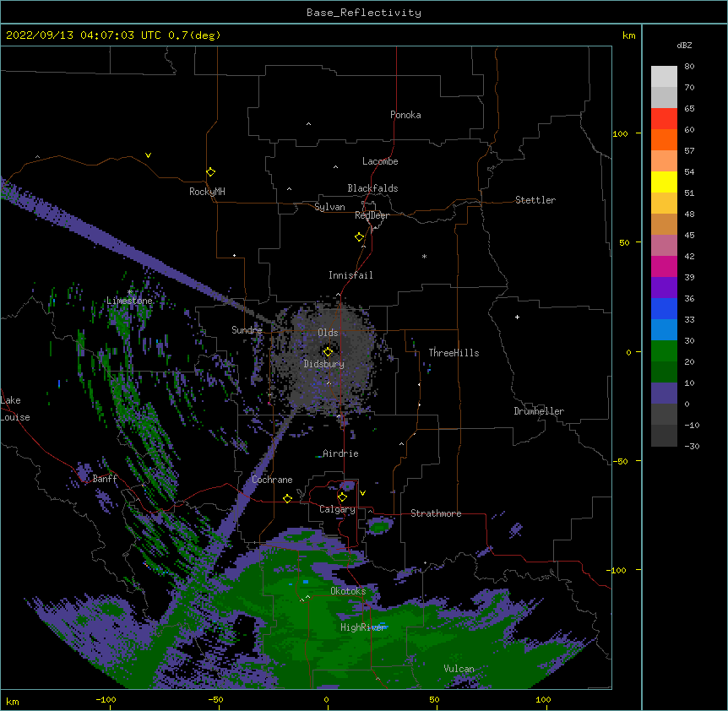Click the light gray 80-70 dBZ swatch
Screen dimensions: 728x711
point(664,77)
